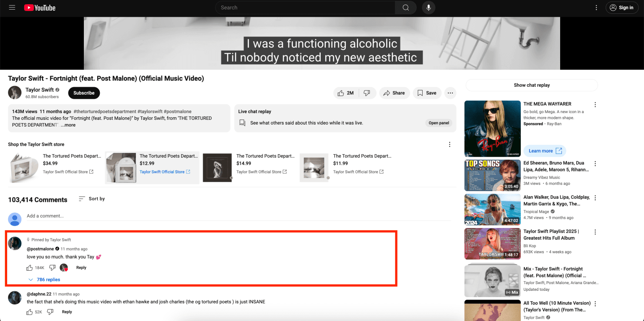
Task: Expand the 786 replies thread
Action: coord(44,280)
